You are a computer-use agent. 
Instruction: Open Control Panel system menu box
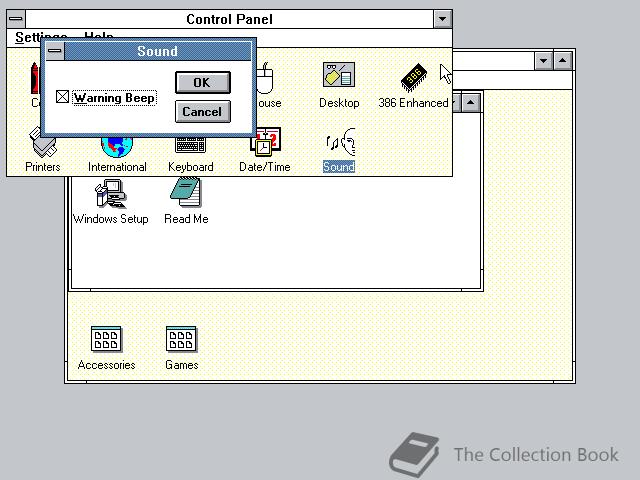16,19
